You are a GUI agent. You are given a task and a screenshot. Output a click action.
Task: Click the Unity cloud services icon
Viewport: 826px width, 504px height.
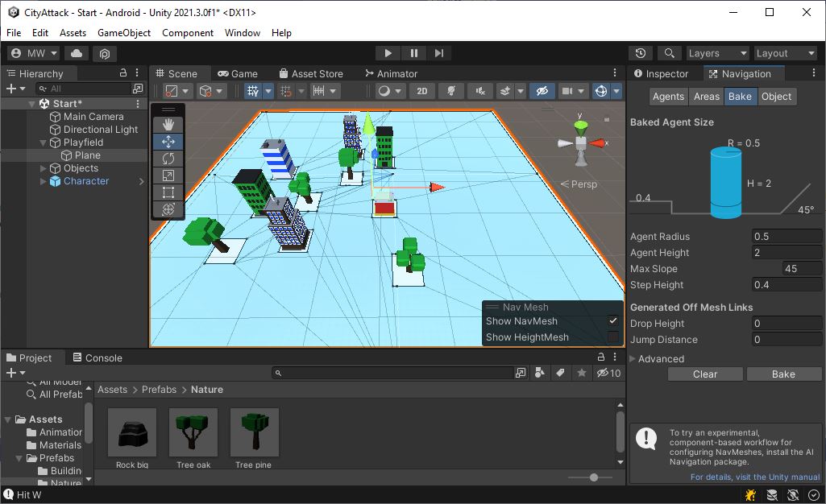pos(77,52)
